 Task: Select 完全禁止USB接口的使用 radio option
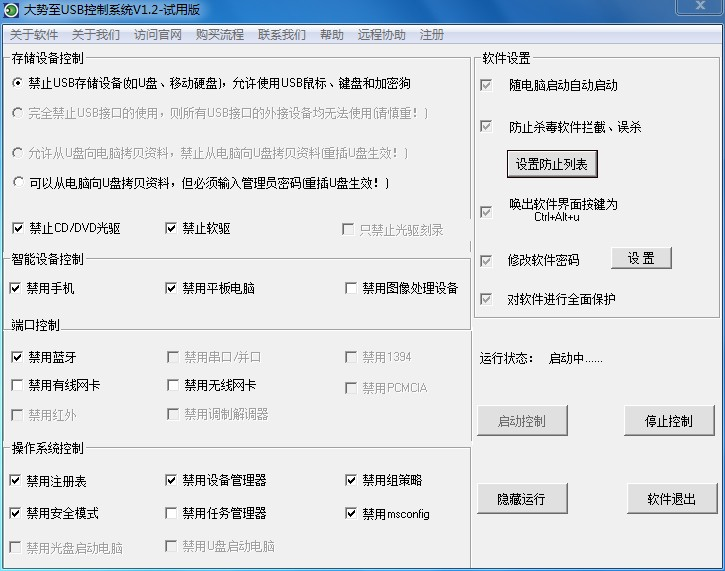pos(17,113)
